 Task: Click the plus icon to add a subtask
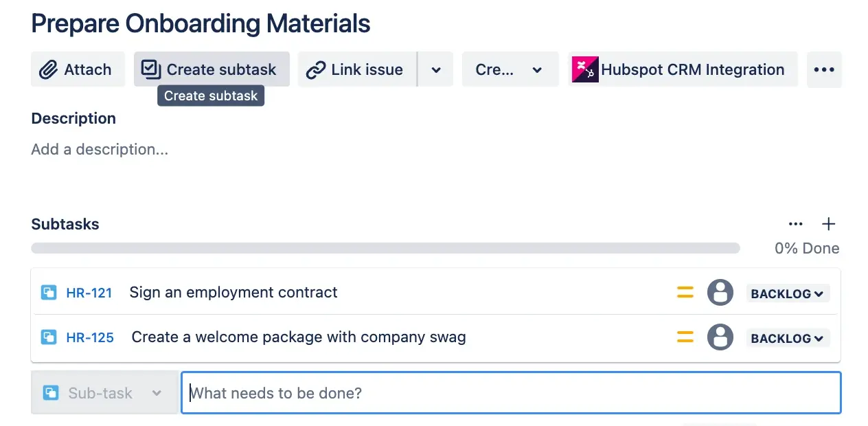tap(829, 224)
